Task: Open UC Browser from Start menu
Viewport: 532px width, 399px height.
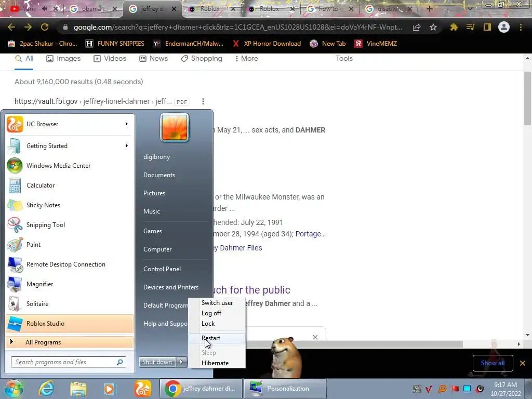Action: tap(69, 124)
